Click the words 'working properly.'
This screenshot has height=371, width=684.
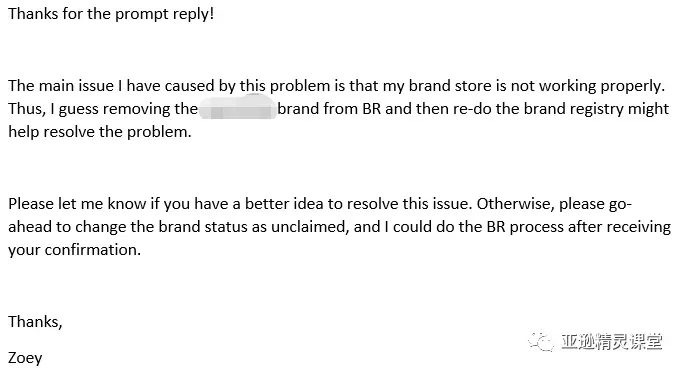click(602, 86)
